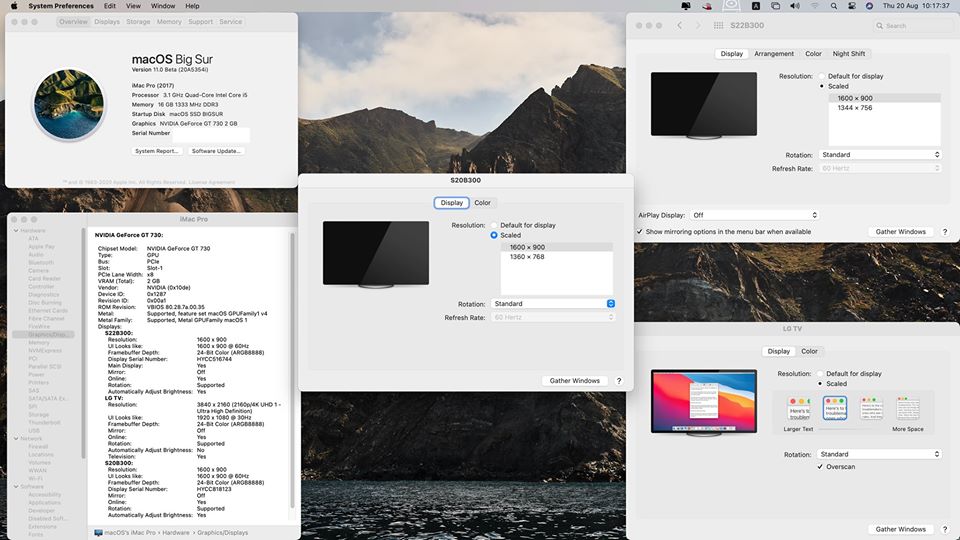
Task: Open the AirPlay Display dropdown
Action: [754, 216]
